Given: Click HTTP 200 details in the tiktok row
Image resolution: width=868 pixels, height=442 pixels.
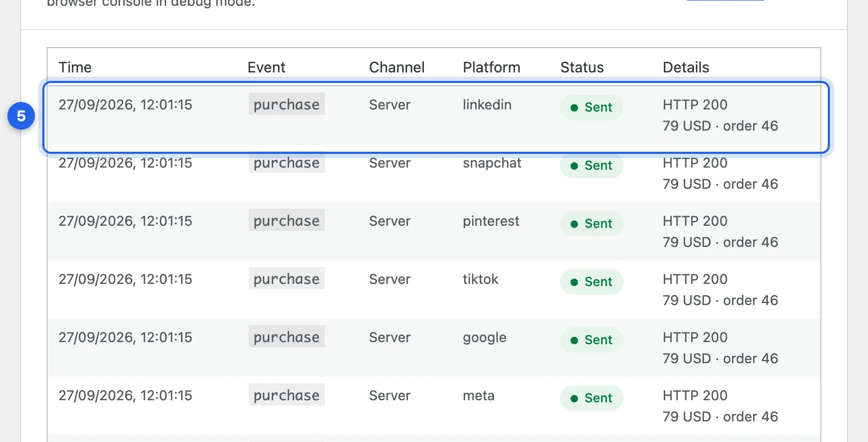Looking at the screenshot, I should click(695, 279).
